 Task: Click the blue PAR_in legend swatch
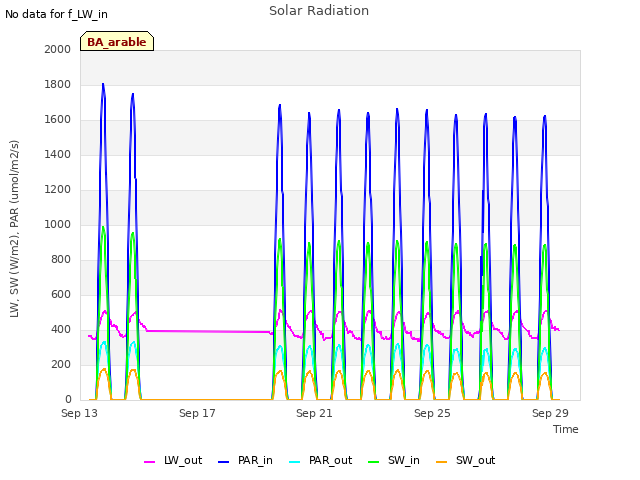click(x=224, y=462)
